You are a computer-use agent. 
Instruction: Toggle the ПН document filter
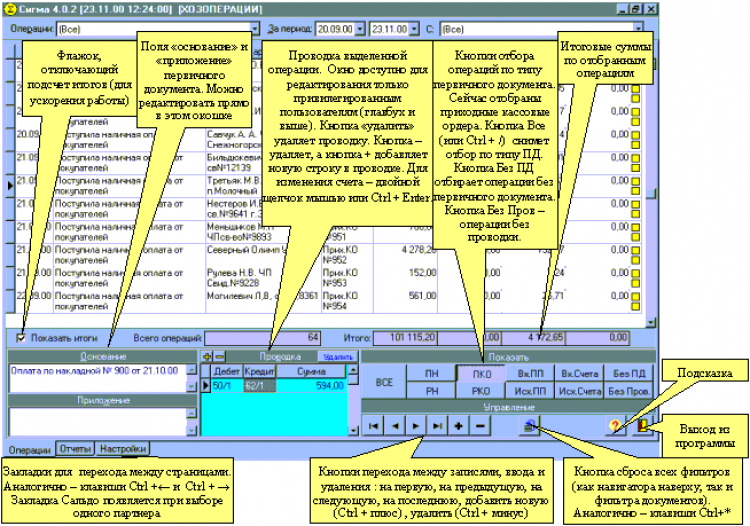pos(431,374)
